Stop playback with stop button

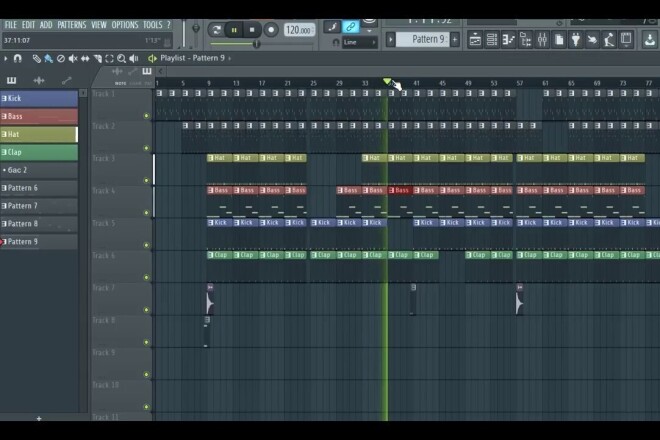point(252,30)
